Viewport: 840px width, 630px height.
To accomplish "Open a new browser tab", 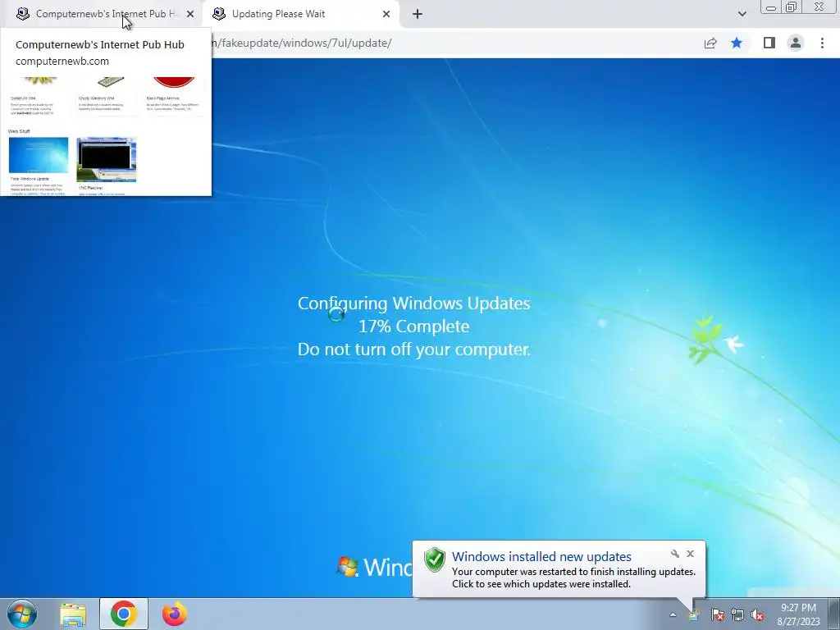I will click(418, 14).
